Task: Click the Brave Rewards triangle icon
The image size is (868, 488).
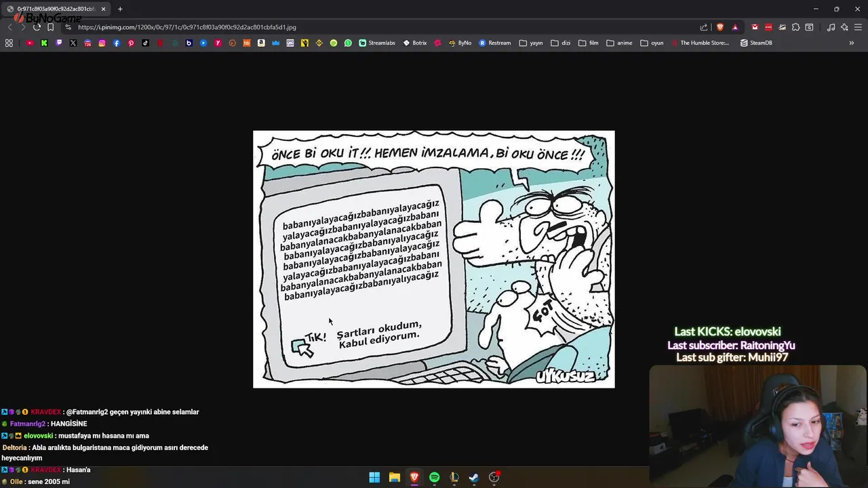Action: pos(735,27)
